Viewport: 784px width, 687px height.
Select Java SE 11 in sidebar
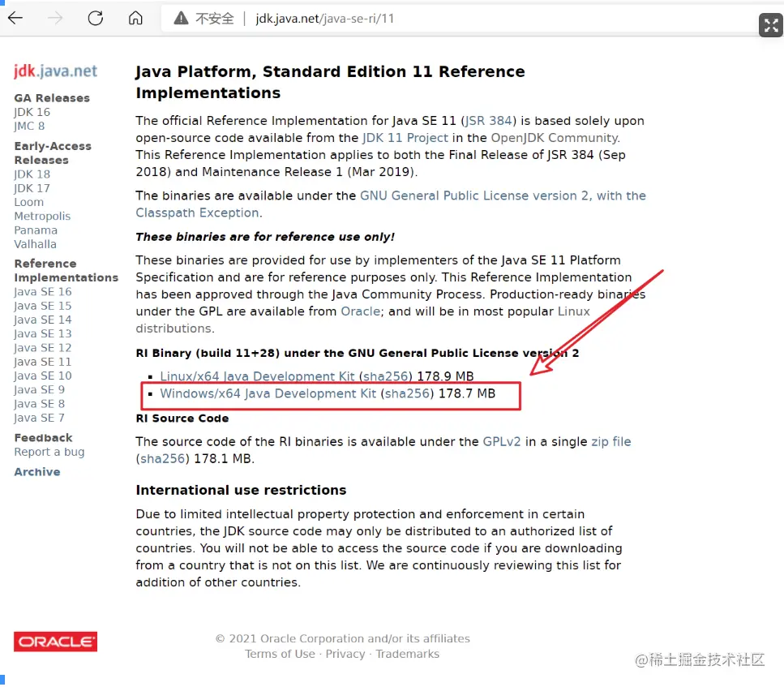(x=43, y=362)
